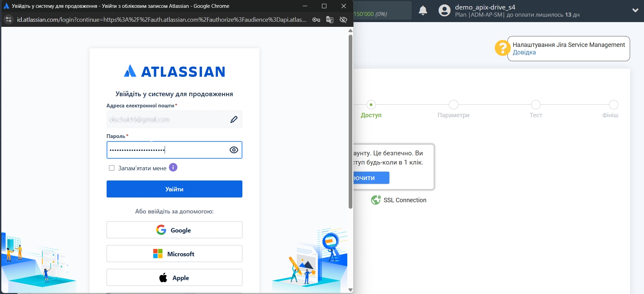Click the user avatar icon in ApiX-Drive
The width and height of the screenshot is (644, 294).
tap(444, 11)
